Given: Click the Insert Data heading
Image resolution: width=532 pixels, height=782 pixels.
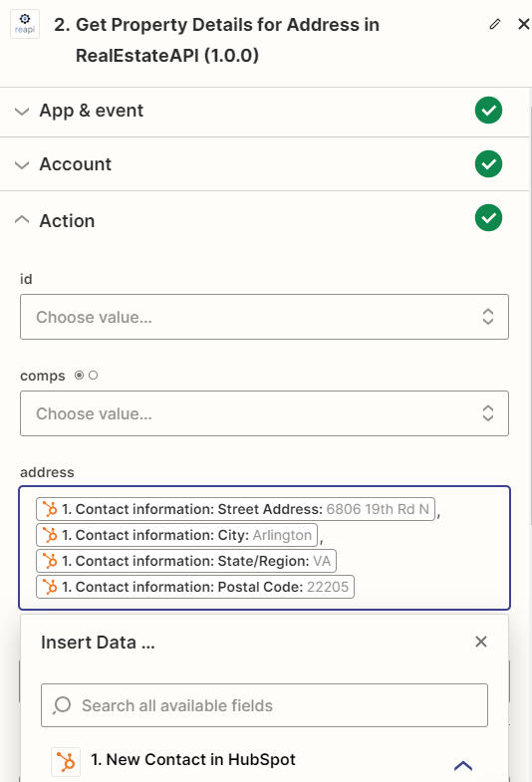Looking at the screenshot, I should (x=98, y=643).
